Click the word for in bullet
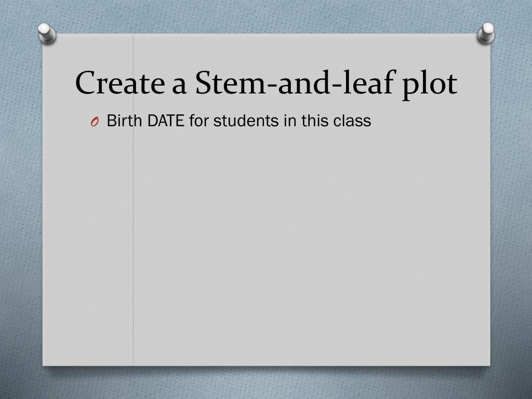 coord(199,121)
